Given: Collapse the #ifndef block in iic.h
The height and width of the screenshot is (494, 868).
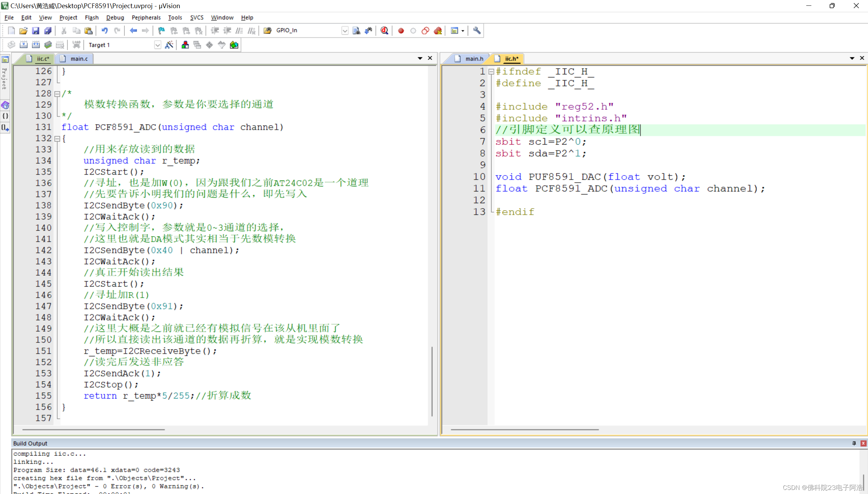Looking at the screenshot, I should [x=491, y=72].
